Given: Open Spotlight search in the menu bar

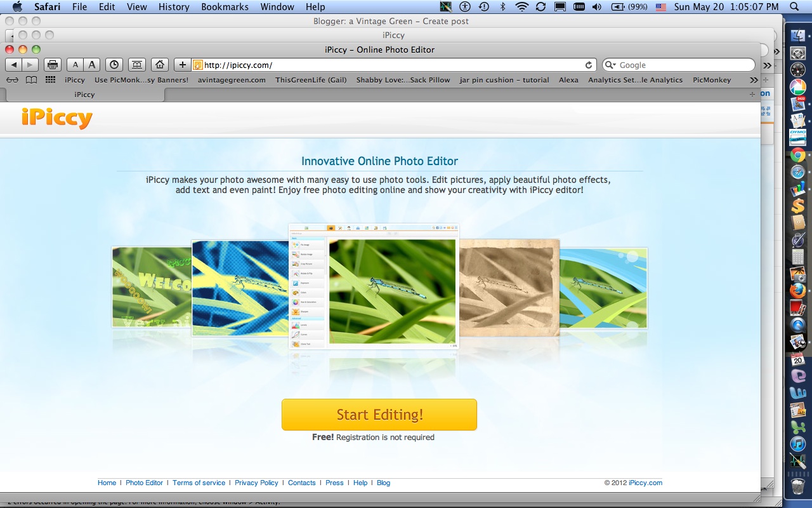Looking at the screenshot, I should pos(794,7).
